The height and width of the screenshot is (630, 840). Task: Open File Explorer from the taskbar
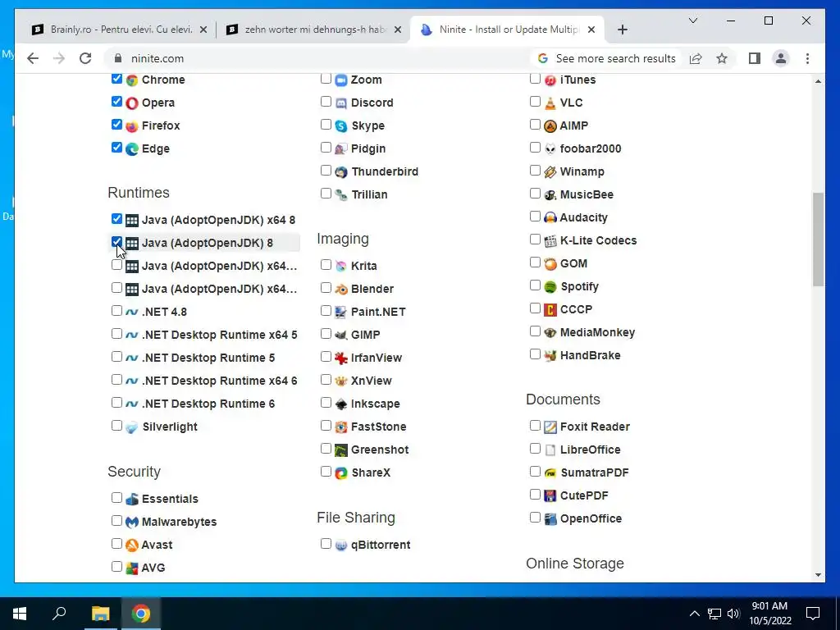click(100, 614)
